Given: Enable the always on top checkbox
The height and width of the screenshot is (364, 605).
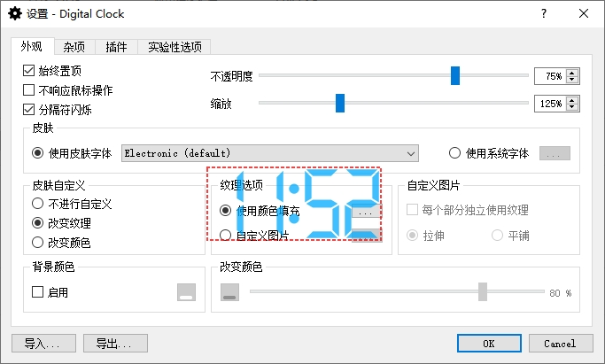Looking at the screenshot, I should (x=28, y=70).
